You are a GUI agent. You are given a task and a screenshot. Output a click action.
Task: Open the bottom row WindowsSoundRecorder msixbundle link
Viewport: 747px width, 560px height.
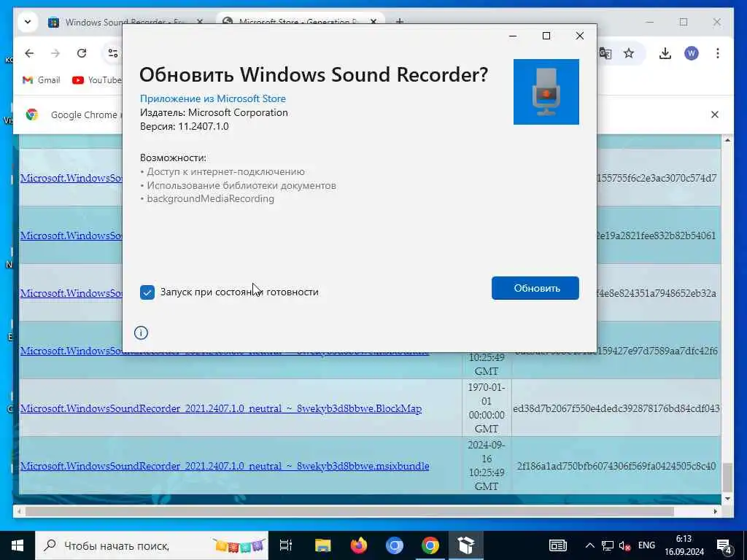click(x=225, y=466)
